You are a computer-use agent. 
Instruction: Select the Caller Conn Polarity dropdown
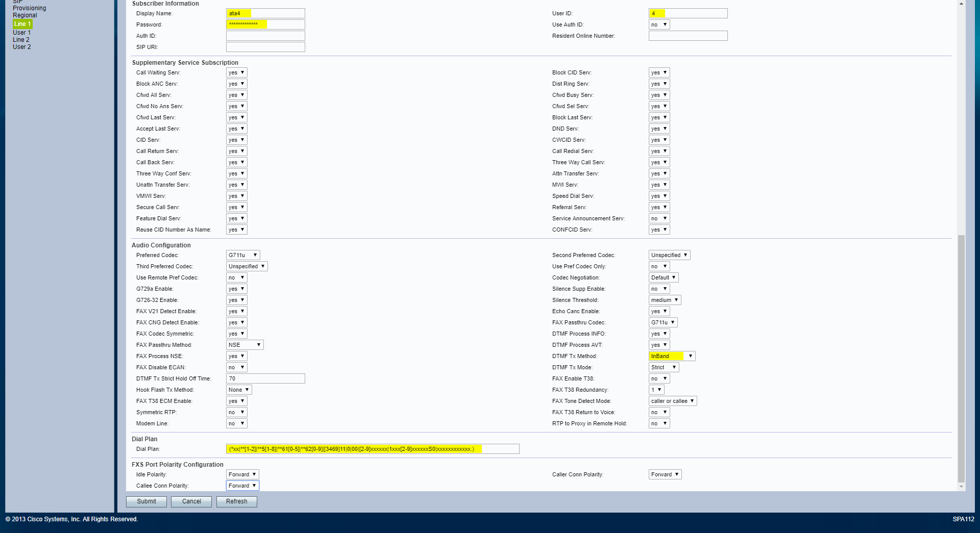665,474
